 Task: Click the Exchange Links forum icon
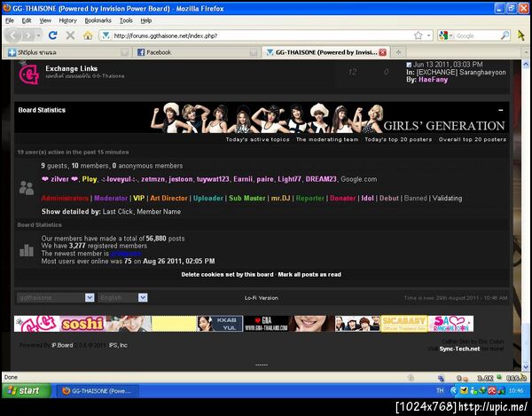click(x=28, y=73)
